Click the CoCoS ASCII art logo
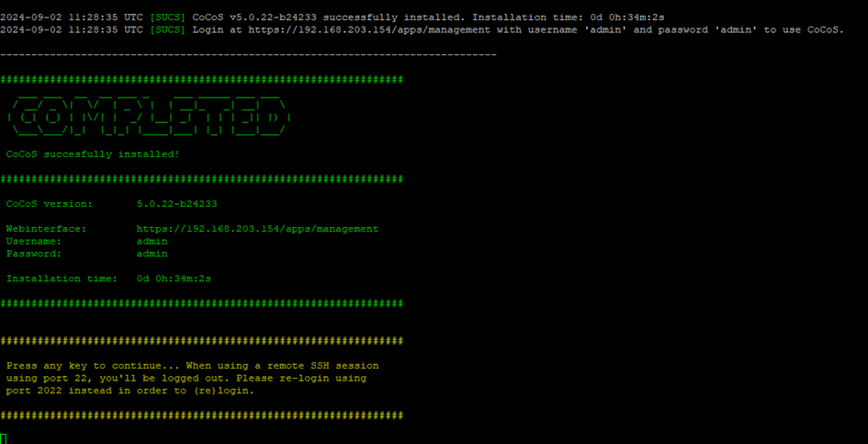 (149, 114)
